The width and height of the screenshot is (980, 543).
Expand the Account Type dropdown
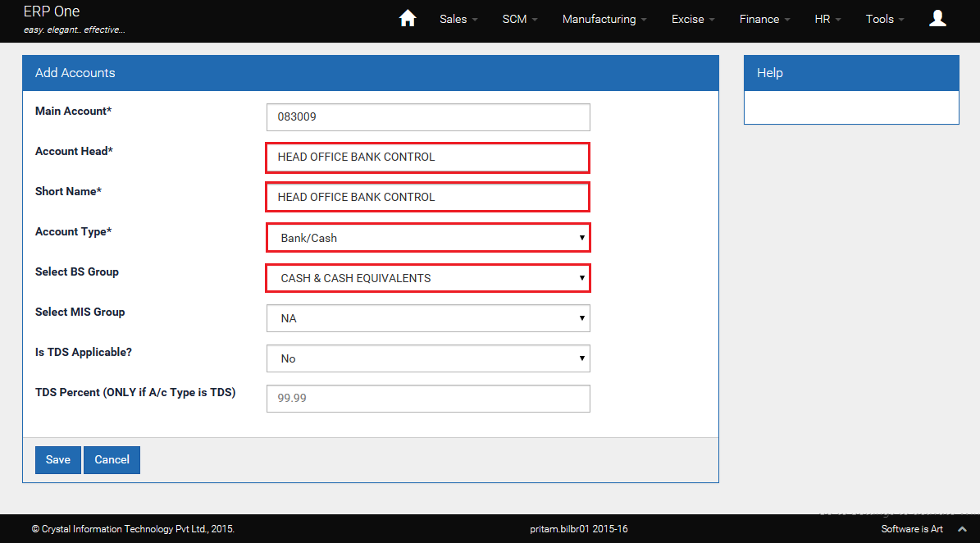click(428, 238)
